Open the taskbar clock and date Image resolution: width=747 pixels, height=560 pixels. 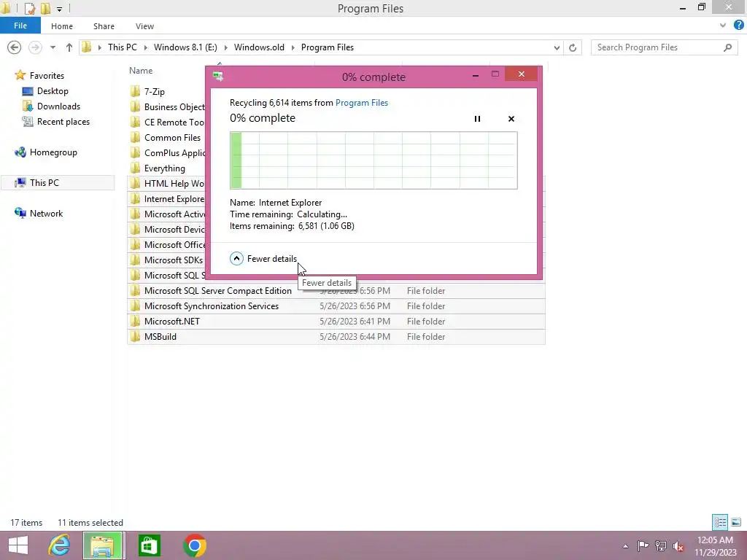(x=715, y=546)
